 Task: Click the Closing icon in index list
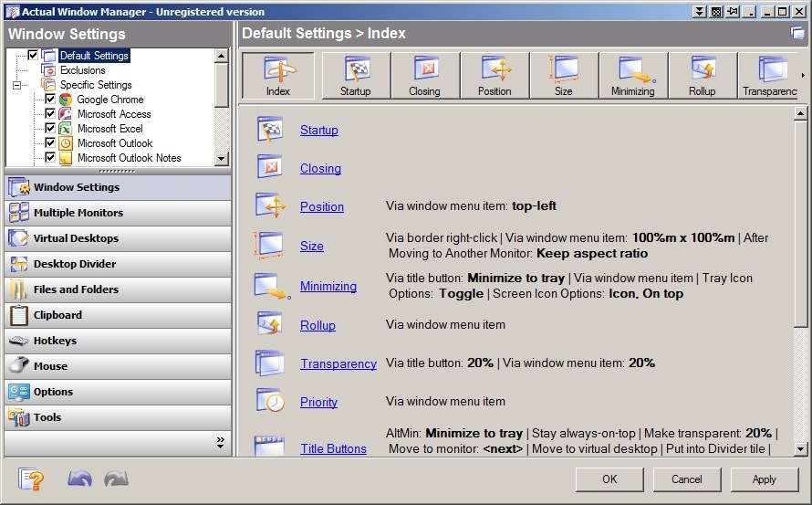click(270, 167)
